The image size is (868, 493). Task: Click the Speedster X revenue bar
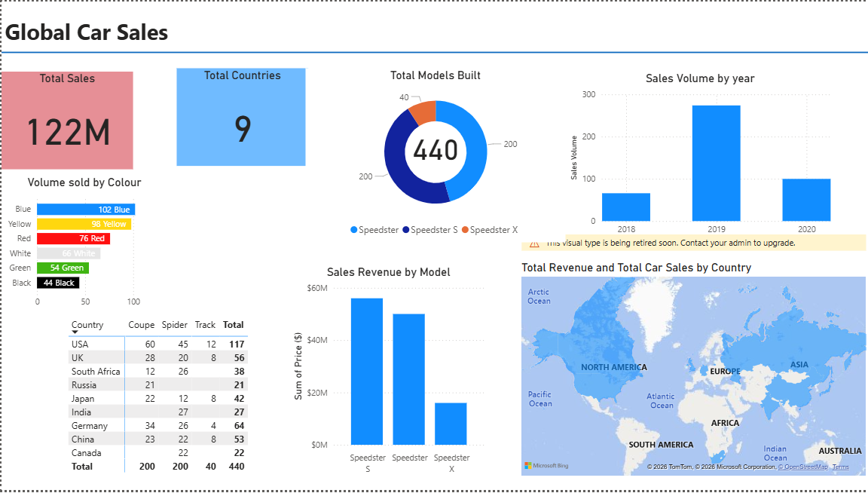tap(451, 424)
